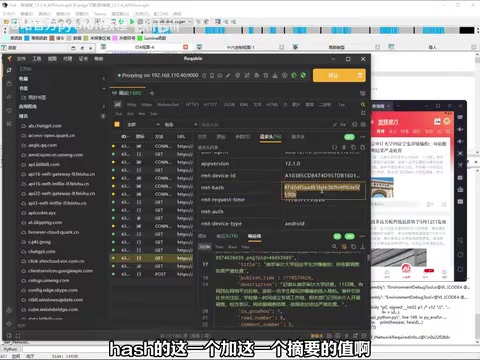This screenshot has width=480, height=360.
Task: Click the green globe icon in Reqable proxy toolbar
Action: click(303, 75)
